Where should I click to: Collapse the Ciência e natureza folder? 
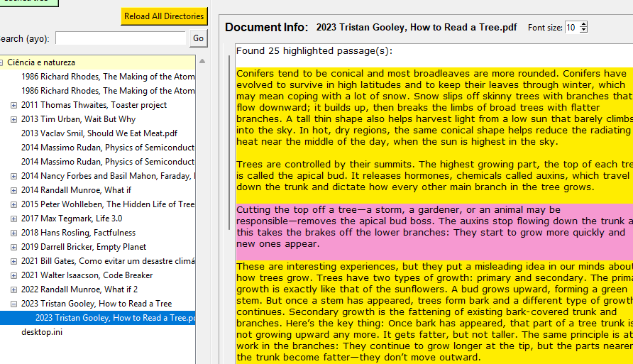pos(1,62)
